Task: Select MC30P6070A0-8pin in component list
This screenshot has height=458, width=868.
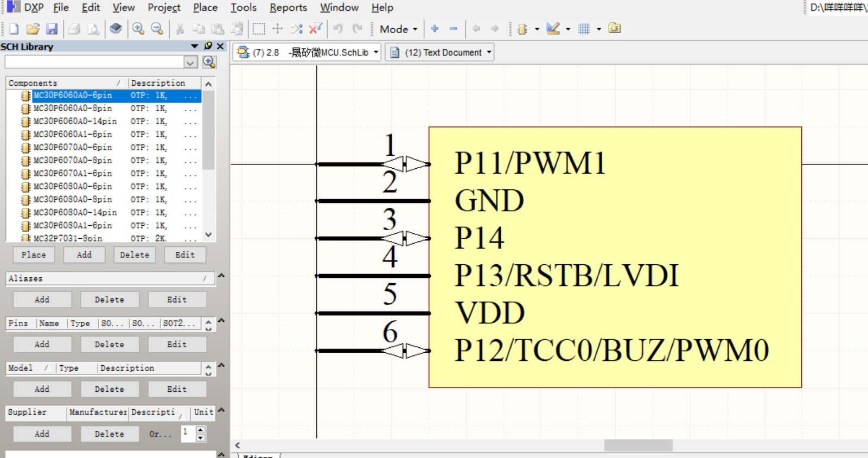Action: (73, 161)
